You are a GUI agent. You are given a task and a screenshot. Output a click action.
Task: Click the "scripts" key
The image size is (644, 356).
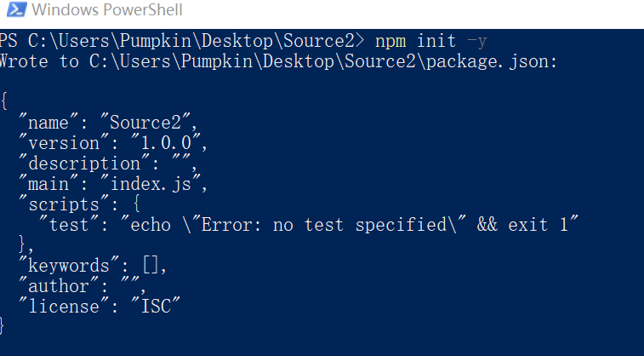point(64,204)
